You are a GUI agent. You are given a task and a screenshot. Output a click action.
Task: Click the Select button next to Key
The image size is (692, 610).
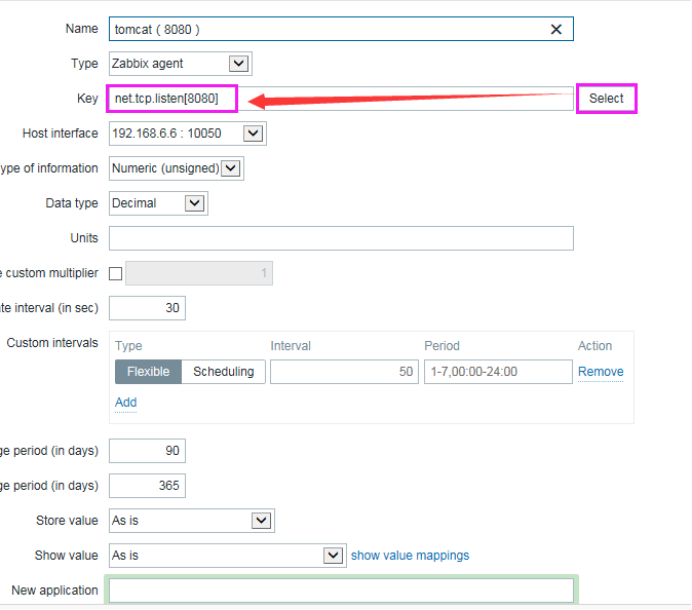pyautogui.click(x=606, y=98)
